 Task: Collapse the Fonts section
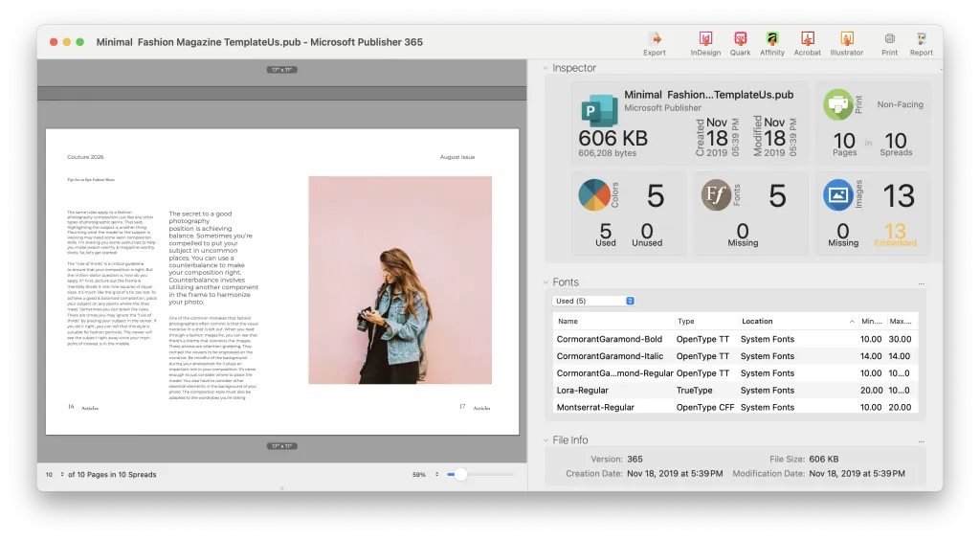(546, 282)
